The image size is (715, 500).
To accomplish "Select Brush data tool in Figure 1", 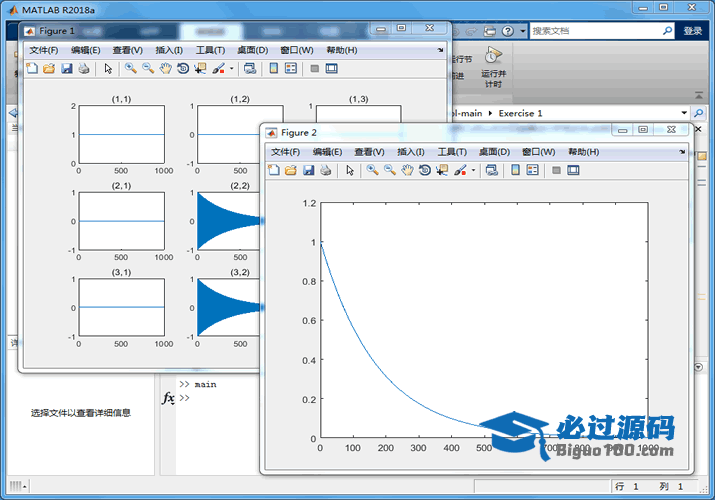I will pos(218,69).
